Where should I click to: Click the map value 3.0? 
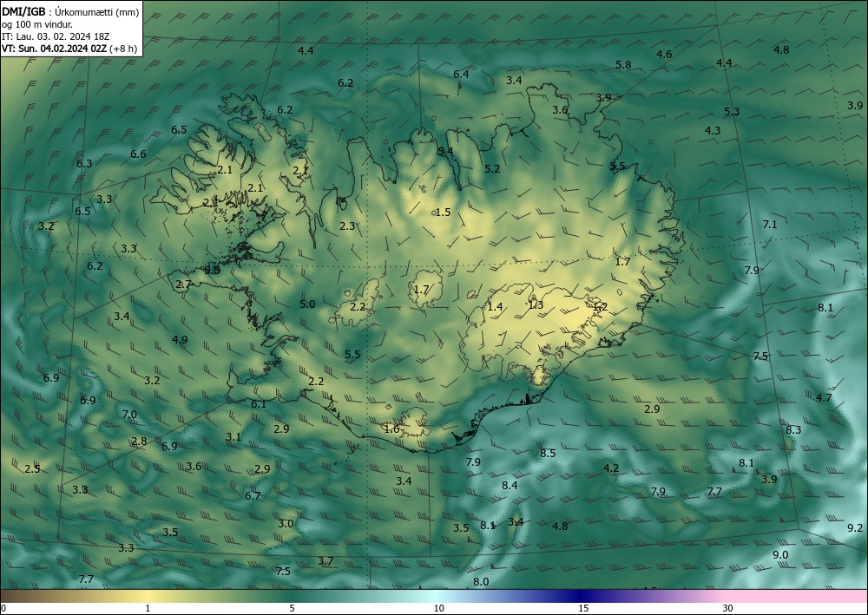286,524
